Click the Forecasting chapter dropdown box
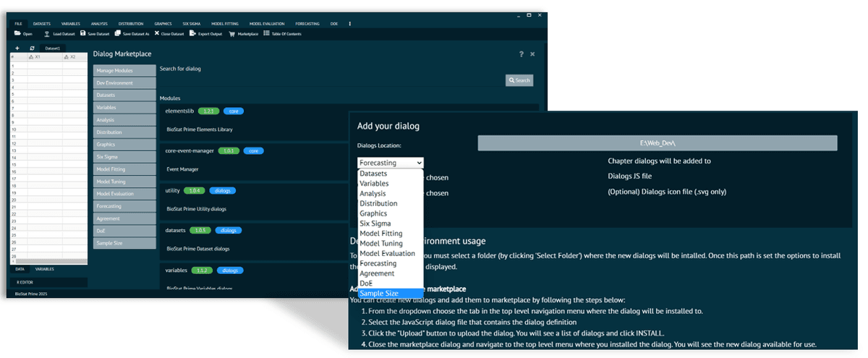 [391, 163]
